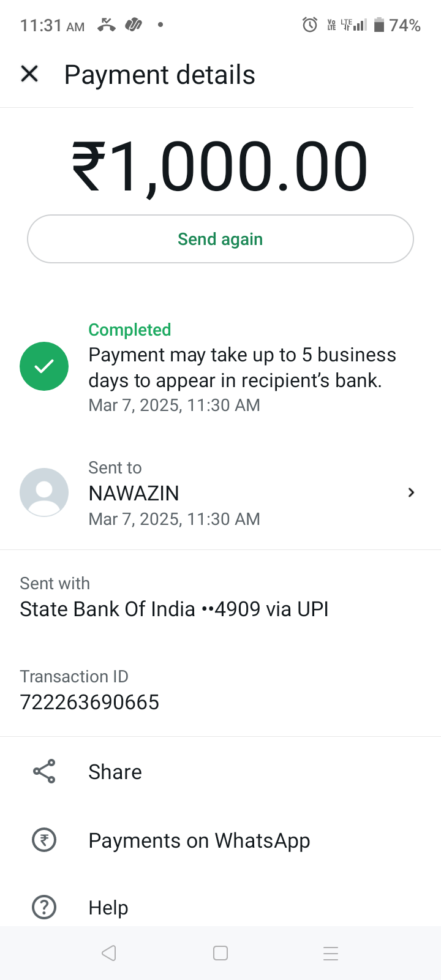The height and width of the screenshot is (980, 441).
Task: Tap the alarm icon in status bar
Action: [310, 25]
